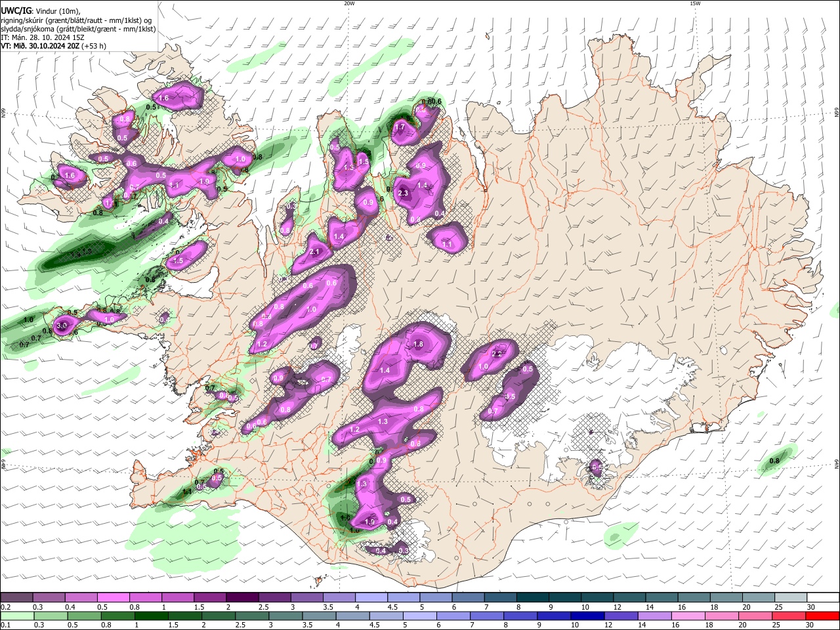Click the darkest green 1 rain scale swatch
Image resolution: width=840 pixels, height=630 pixels.
tap(151, 616)
